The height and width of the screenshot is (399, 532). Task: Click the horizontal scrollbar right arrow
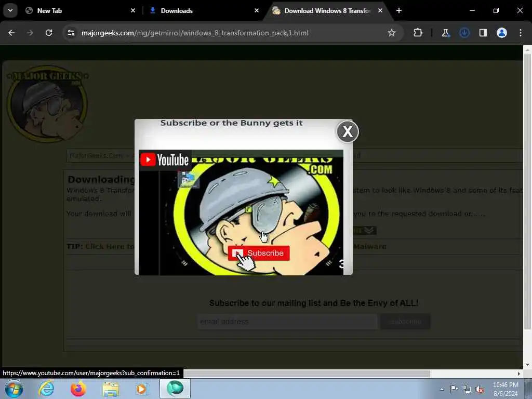tap(519, 374)
